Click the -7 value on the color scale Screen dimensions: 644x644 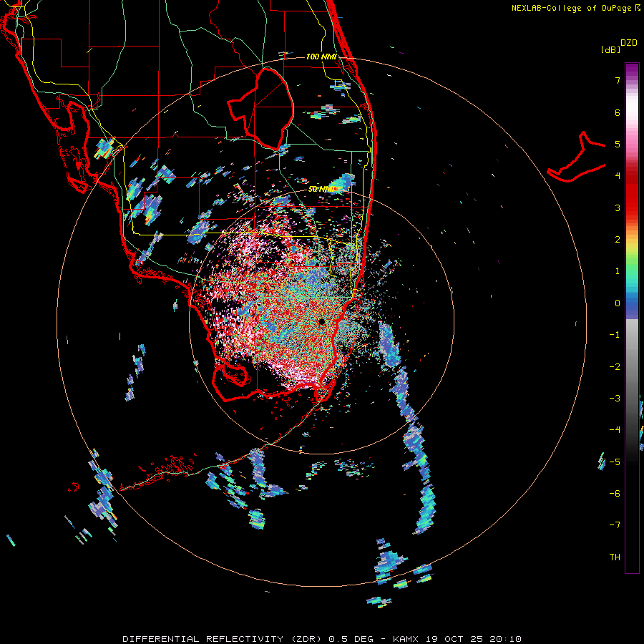point(615,525)
